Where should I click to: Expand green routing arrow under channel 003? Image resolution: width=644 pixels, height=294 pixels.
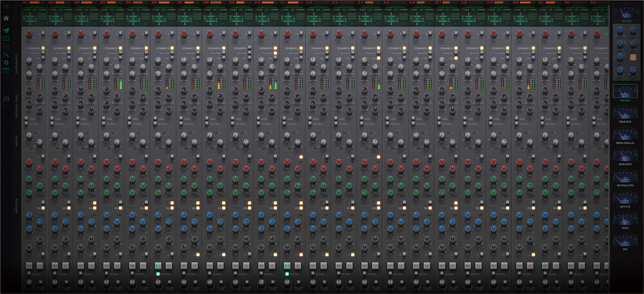coord(81,24)
